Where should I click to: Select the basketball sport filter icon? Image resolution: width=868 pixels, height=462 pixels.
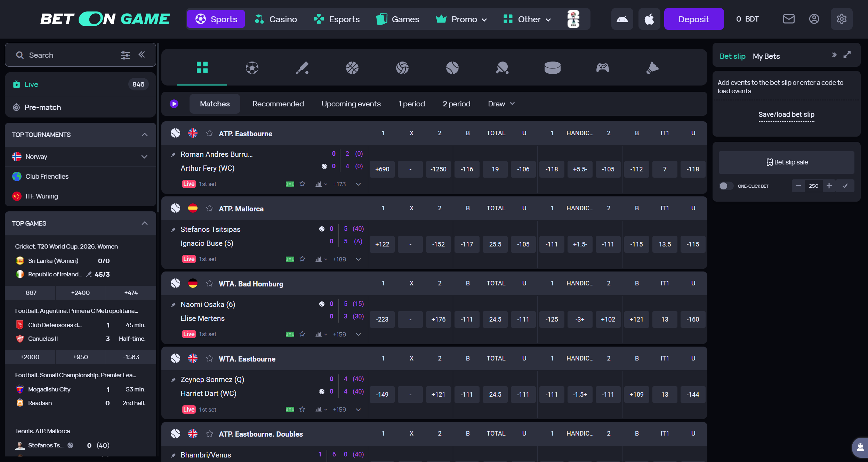point(352,68)
